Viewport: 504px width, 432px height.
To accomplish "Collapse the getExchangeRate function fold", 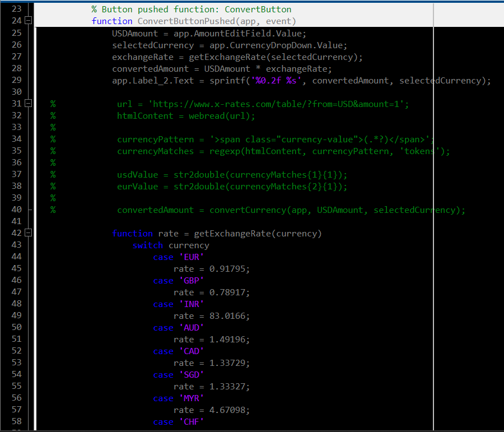I will click(28, 233).
